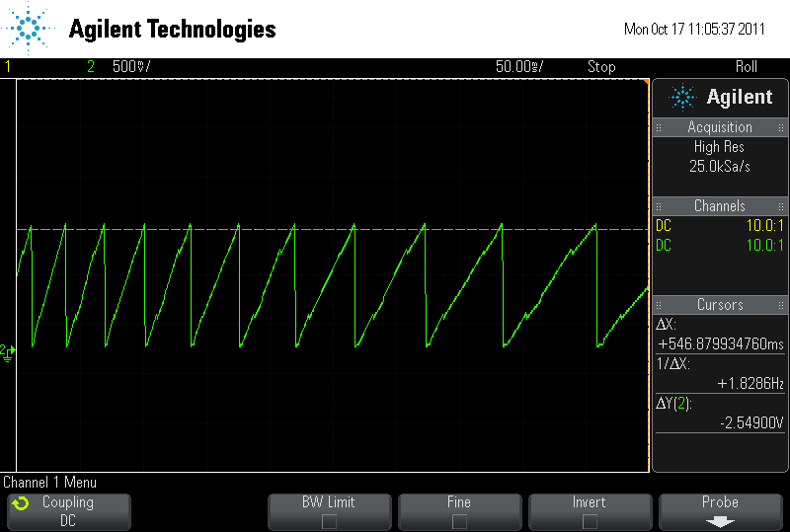Click the Agilent Technologies title text
Screen dimensions: 790x532
(x=172, y=30)
